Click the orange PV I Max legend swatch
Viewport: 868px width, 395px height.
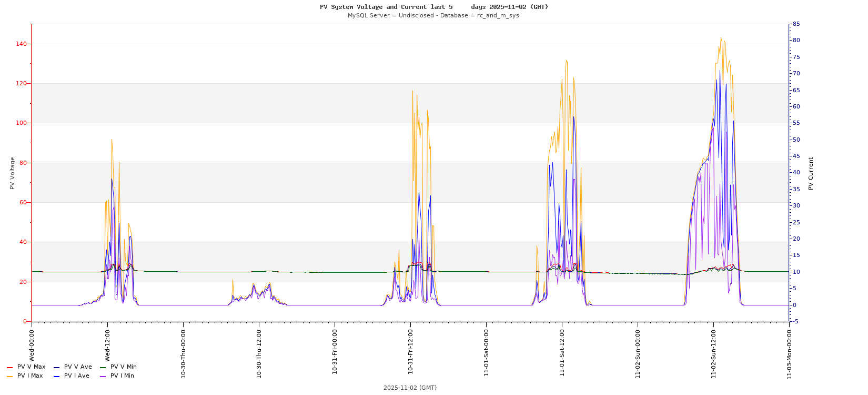(x=9, y=376)
